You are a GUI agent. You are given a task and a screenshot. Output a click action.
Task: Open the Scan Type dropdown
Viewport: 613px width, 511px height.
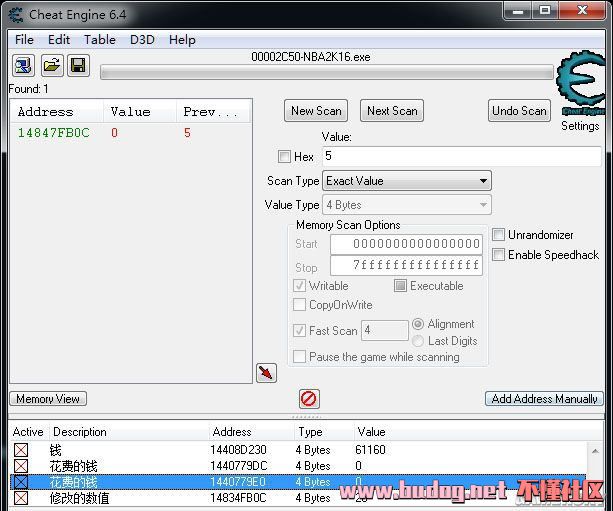[407, 181]
